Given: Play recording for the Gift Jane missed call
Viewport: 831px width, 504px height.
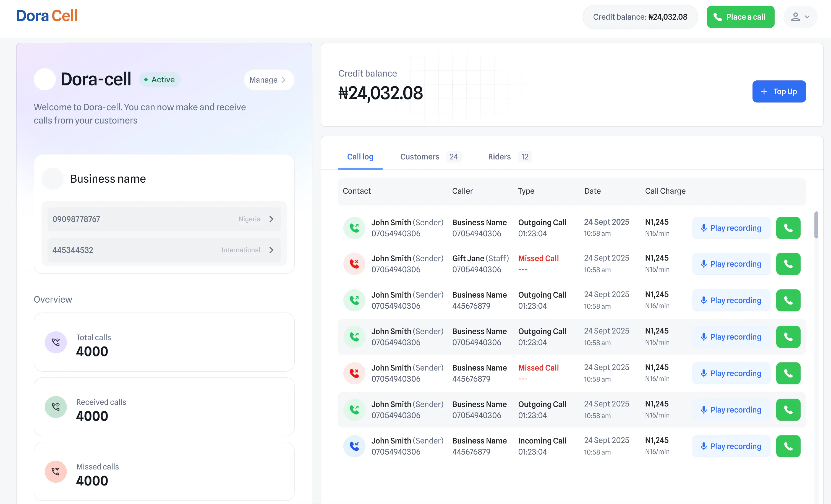Looking at the screenshot, I should coord(731,264).
